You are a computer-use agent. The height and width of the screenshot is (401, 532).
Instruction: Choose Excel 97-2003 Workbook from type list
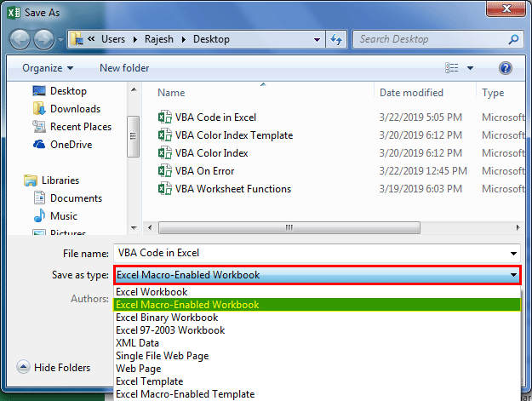tap(317, 330)
